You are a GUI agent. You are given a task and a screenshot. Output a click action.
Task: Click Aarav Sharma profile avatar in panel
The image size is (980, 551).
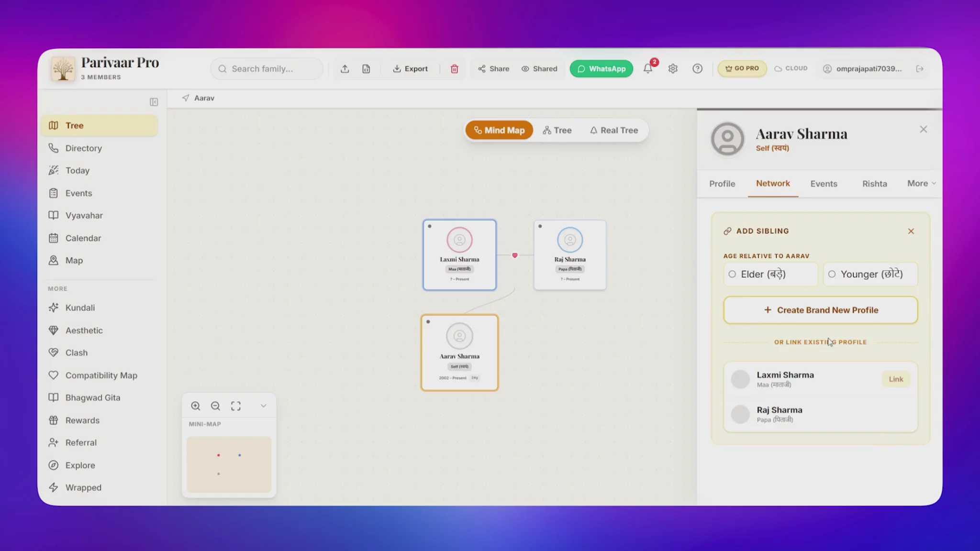[727, 139]
